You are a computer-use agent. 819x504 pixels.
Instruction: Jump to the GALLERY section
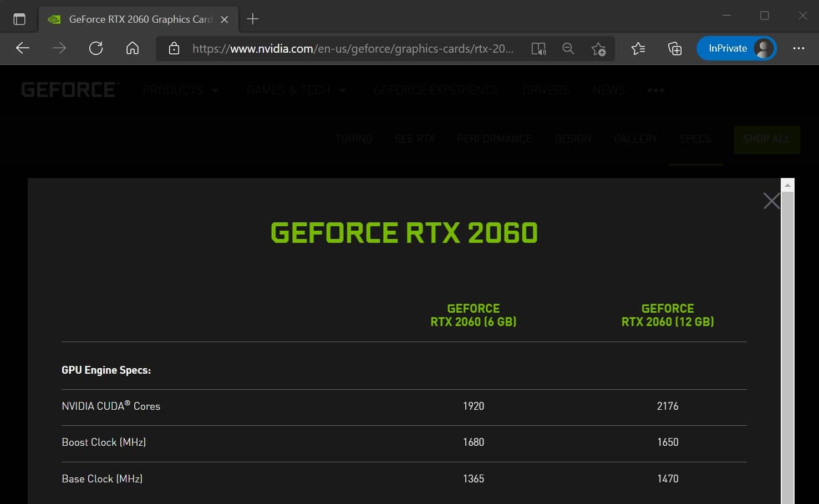pyautogui.click(x=635, y=139)
